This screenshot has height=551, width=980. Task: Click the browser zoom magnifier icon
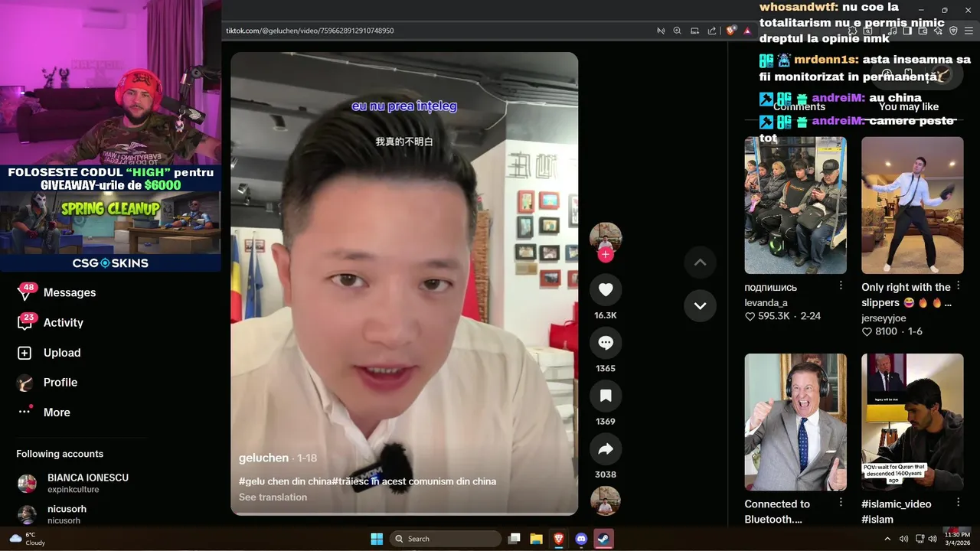click(677, 31)
